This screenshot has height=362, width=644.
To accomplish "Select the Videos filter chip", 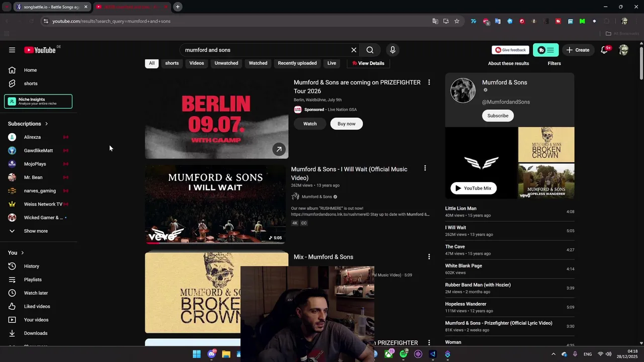I will pos(197,63).
